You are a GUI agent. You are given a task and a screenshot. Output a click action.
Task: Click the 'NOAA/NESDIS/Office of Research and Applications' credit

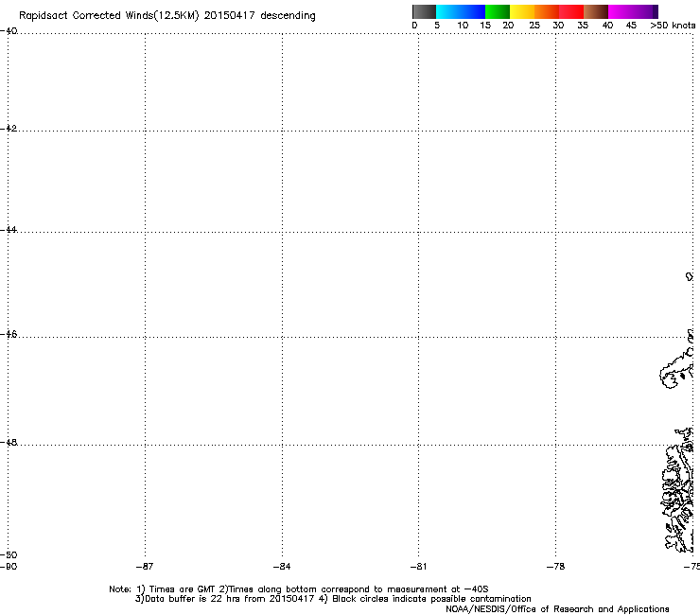557,609
